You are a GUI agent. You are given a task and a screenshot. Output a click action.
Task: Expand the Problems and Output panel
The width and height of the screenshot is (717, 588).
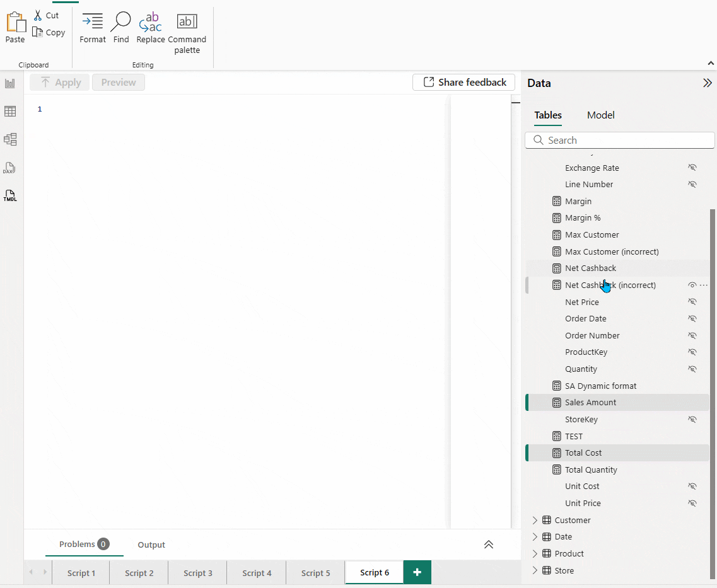(x=489, y=544)
